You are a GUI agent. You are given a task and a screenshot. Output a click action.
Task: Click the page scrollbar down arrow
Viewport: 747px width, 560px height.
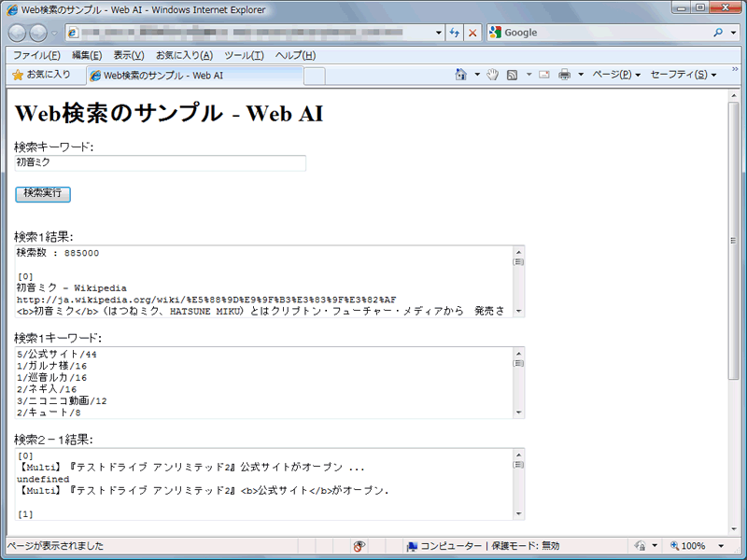pos(734,528)
